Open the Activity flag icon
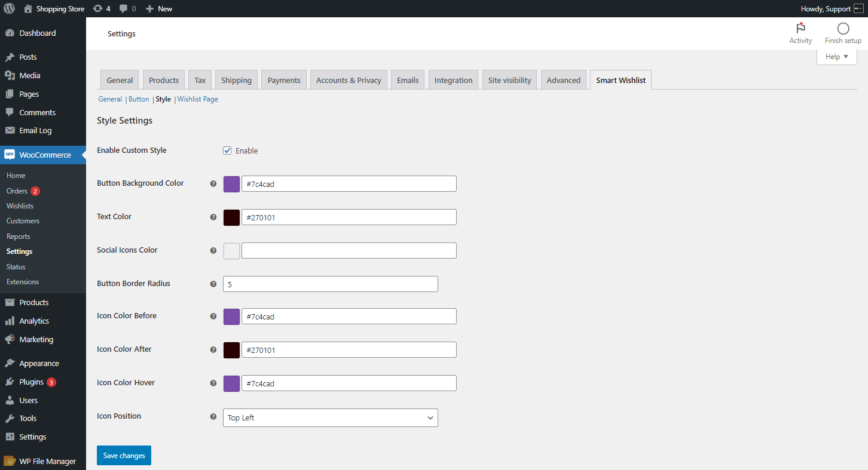 [x=800, y=28]
